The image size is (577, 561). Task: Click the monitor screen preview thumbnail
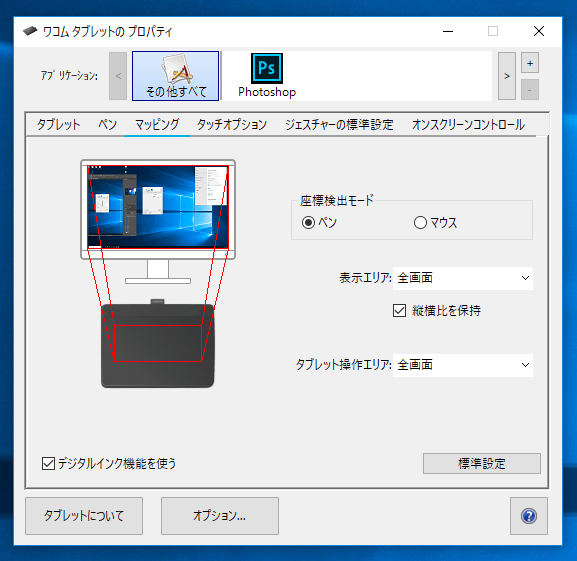pyautogui.click(x=158, y=207)
